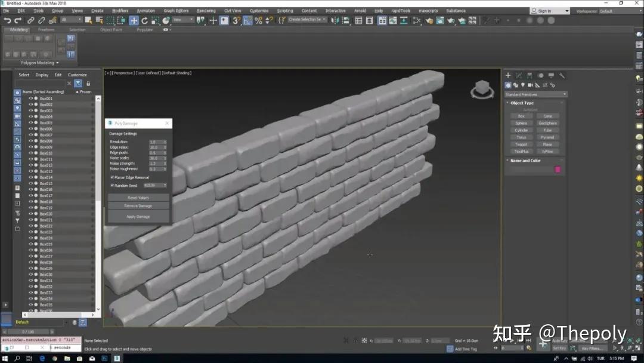Open the Standard Primitives dropdown

535,94
